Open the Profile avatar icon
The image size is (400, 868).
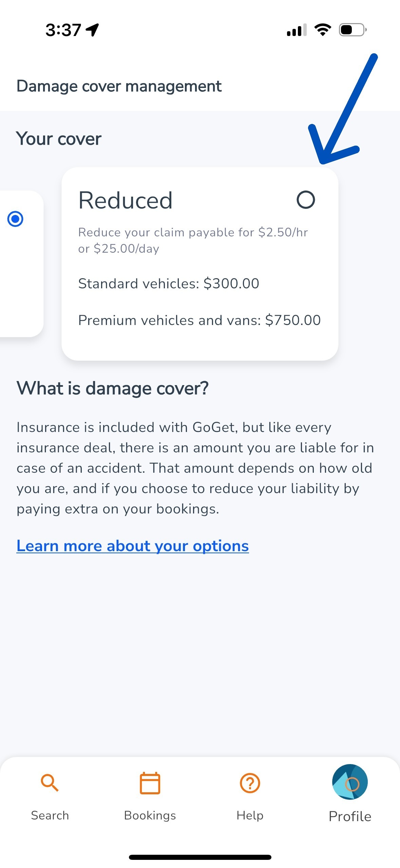tap(350, 782)
